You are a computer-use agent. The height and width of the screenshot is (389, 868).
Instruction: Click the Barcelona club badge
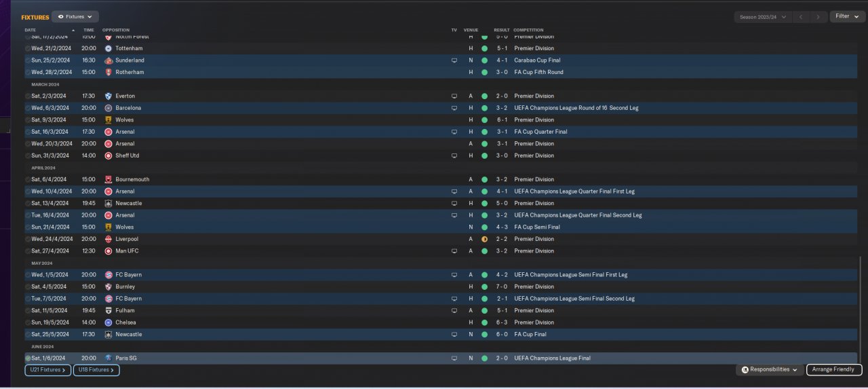pyautogui.click(x=108, y=108)
